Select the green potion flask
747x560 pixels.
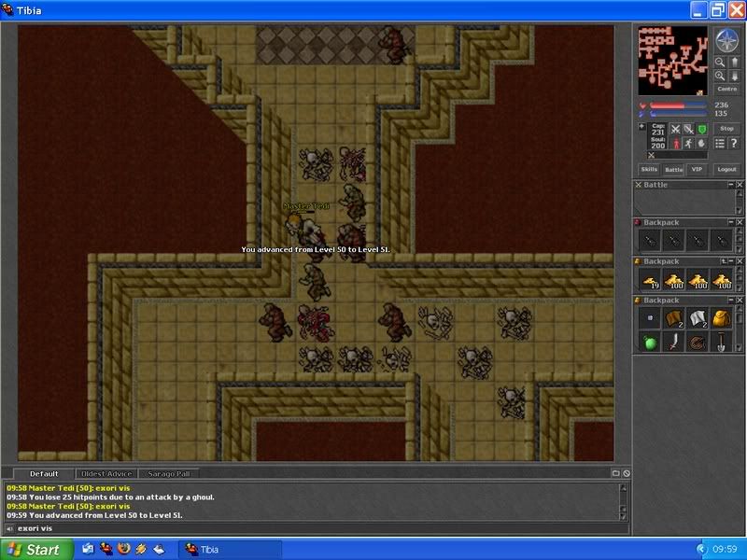tap(650, 342)
